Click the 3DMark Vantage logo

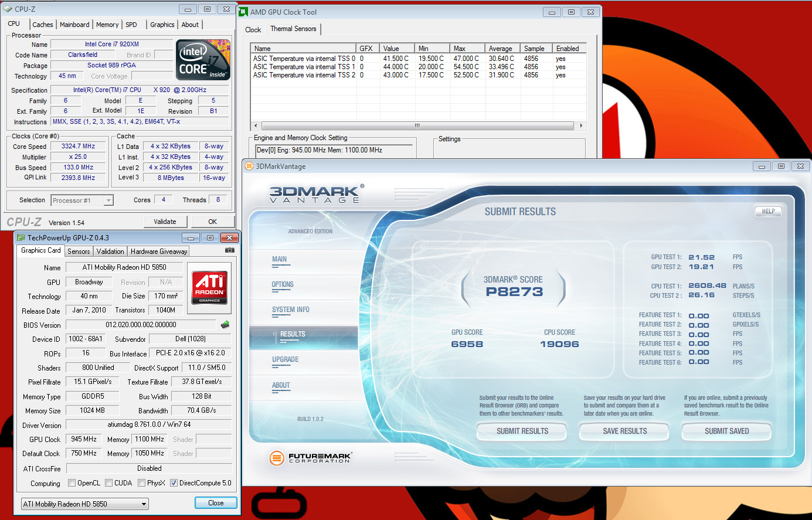[316, 193]
